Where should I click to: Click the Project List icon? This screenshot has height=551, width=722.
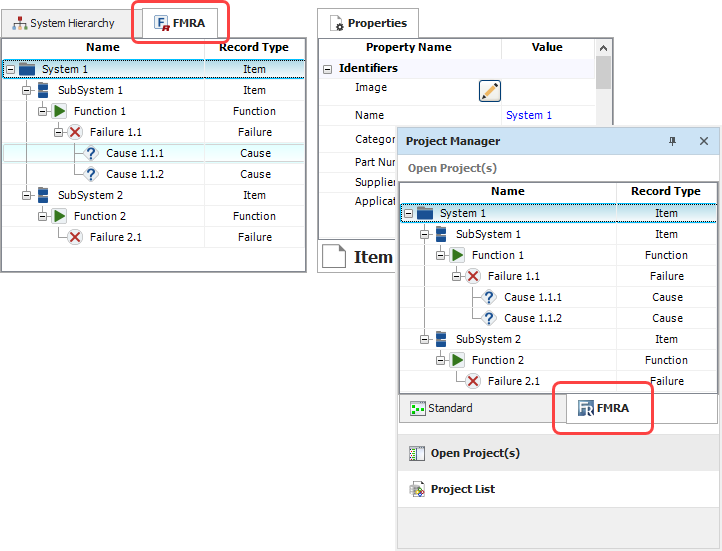416,490
